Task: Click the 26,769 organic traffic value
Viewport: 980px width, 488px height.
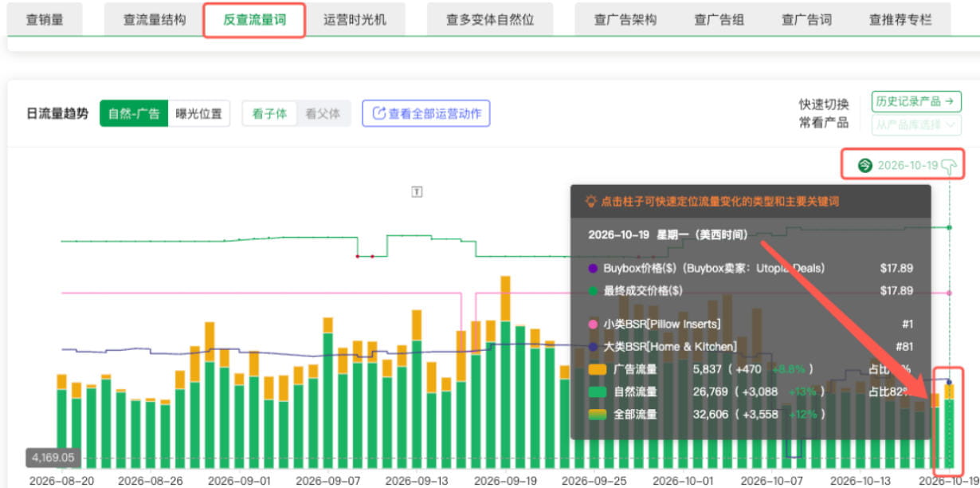Action: tap(710, 392)
